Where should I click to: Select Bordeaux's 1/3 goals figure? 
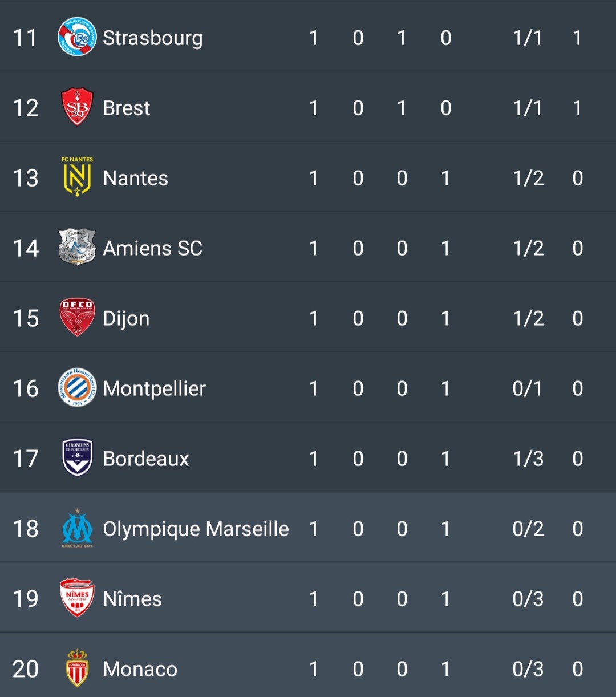pyautogui.click(x=528, y=459)
